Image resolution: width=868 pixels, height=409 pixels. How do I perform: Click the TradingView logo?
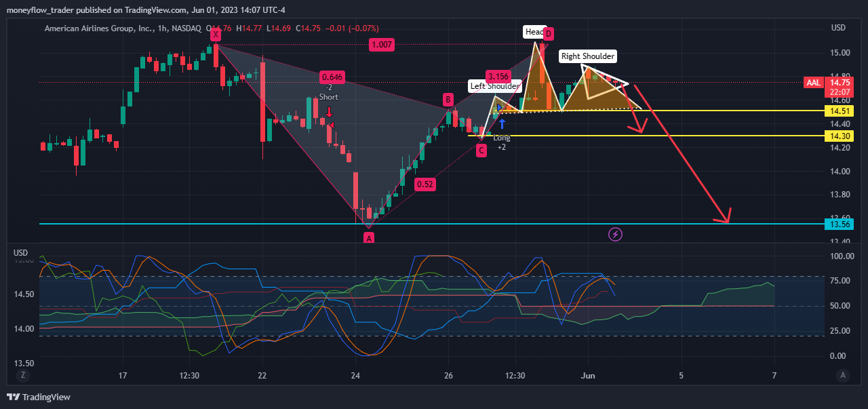39,397
